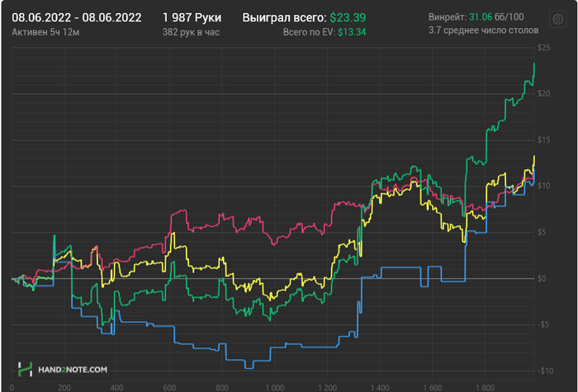Click the total winnings value $23.39

pyautogui.click(x=348, y=17)
